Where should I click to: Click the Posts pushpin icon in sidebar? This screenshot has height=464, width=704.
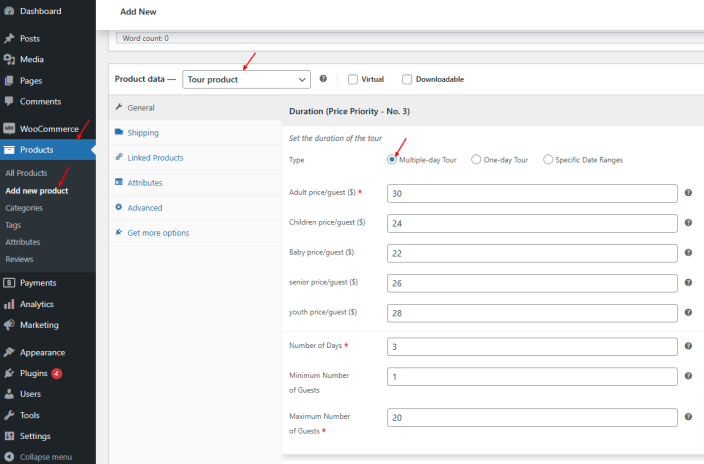point(9,38)
